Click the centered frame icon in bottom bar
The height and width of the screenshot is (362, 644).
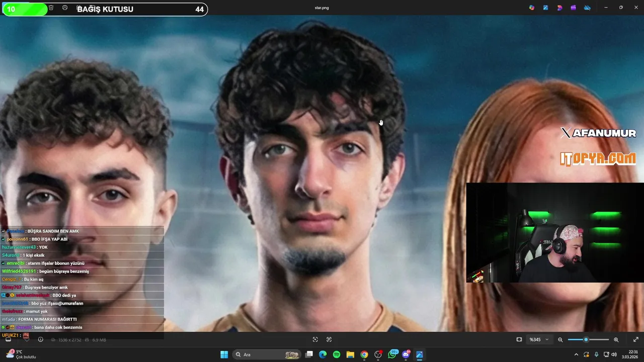(315, 339)
